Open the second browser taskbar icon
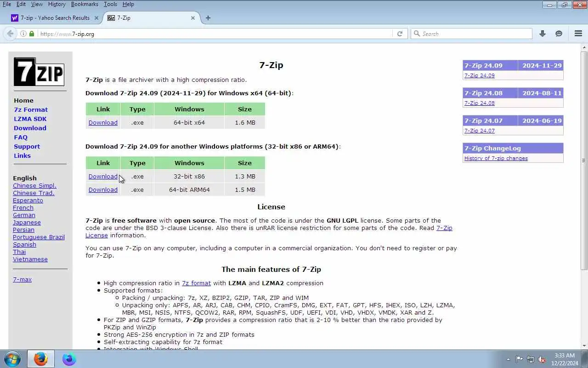The width and height of the screenshot is (588, 368). point(69,359)
